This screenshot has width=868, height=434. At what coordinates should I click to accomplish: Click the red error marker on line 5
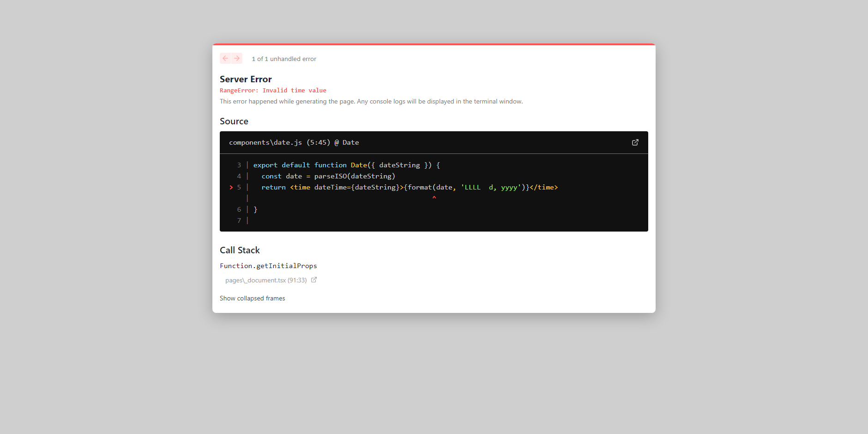pos(230,187)
